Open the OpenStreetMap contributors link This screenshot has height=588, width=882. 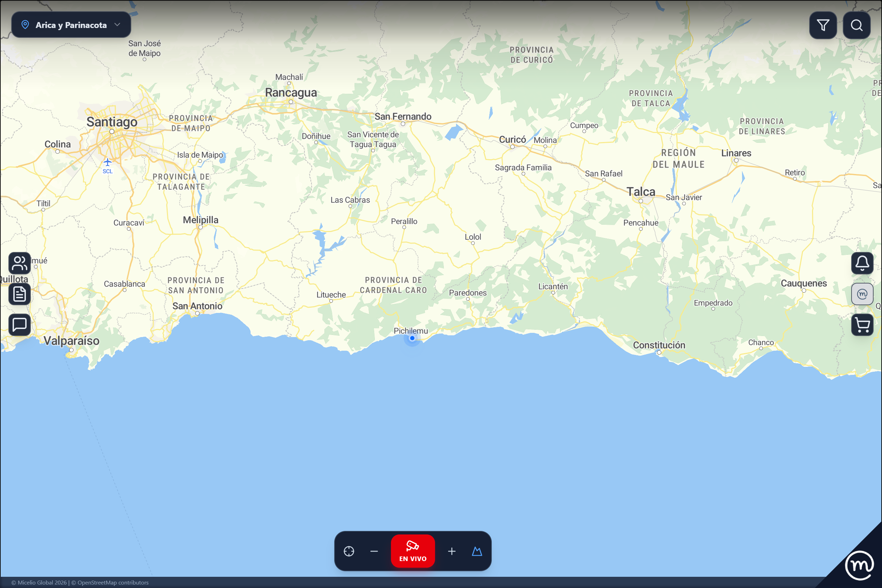111,582
